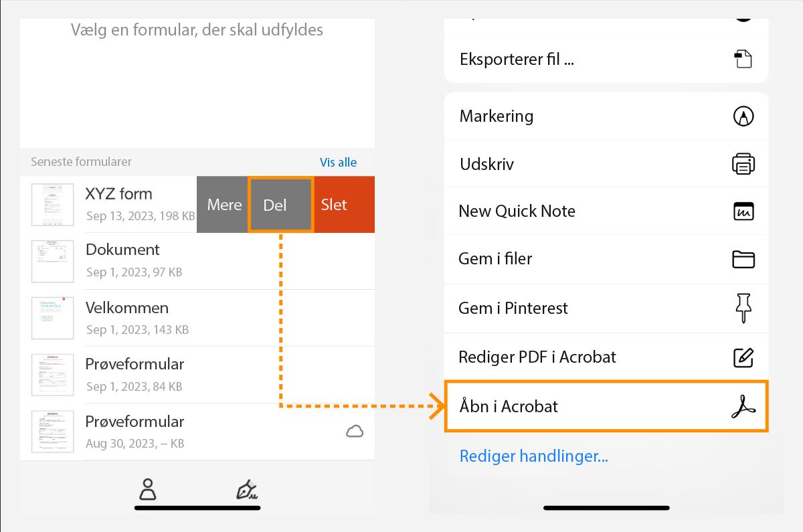Screen dimensions: 803x532
Task: Click Rediger handlinger at the bottom
Action: pyautogui.click(x=533, y=456)
